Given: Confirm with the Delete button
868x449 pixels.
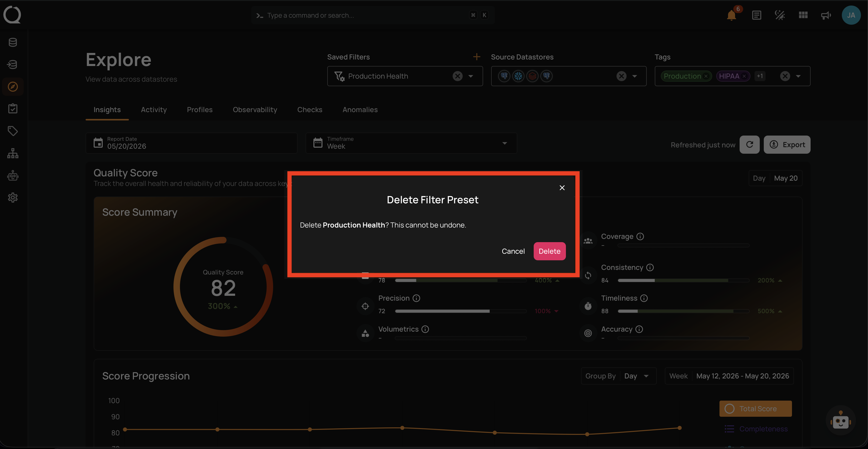Looking at the screenshot, I should click(x=549, y=251).
